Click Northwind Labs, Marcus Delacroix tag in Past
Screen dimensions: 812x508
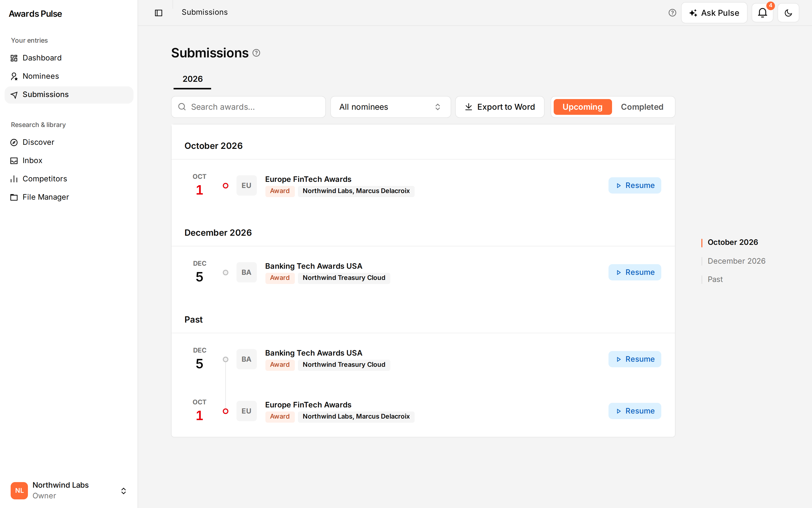point(356,417)
